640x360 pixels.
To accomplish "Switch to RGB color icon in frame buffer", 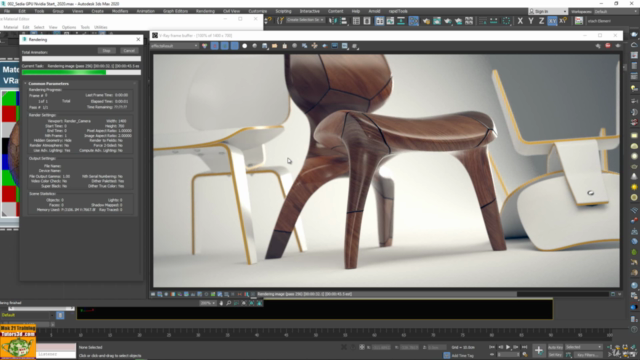I will point(204,46).
